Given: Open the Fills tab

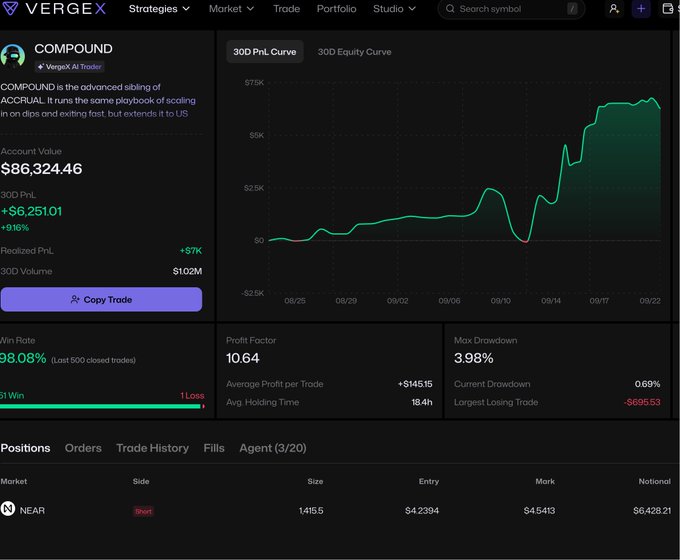Looking at the screenshot, I should click(214, 448).
